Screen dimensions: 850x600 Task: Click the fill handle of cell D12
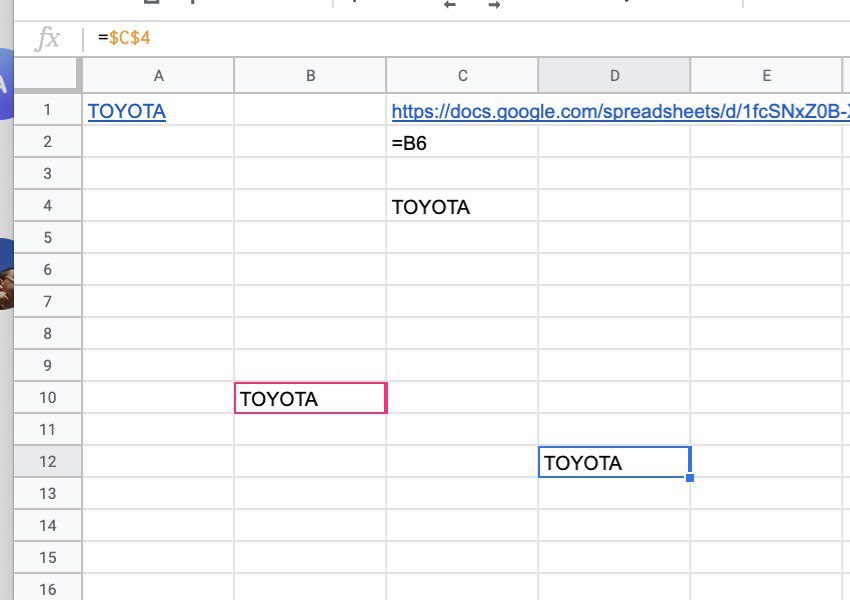point(690,478)
